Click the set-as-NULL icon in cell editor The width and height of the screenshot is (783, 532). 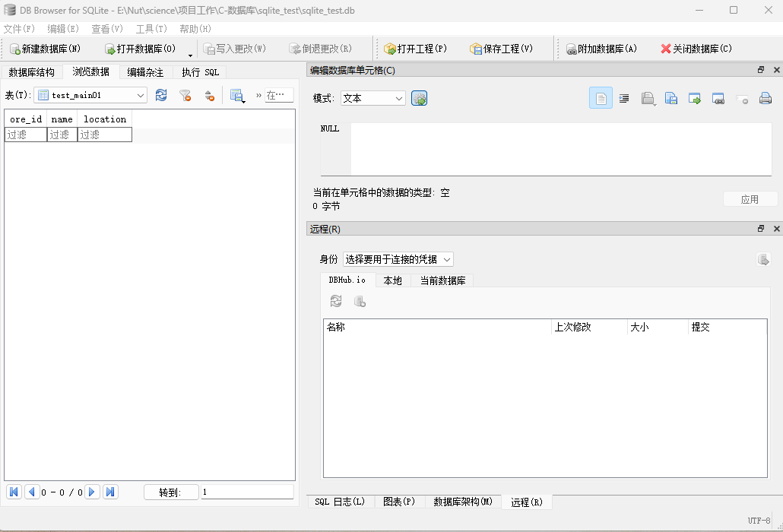[742, 98]
